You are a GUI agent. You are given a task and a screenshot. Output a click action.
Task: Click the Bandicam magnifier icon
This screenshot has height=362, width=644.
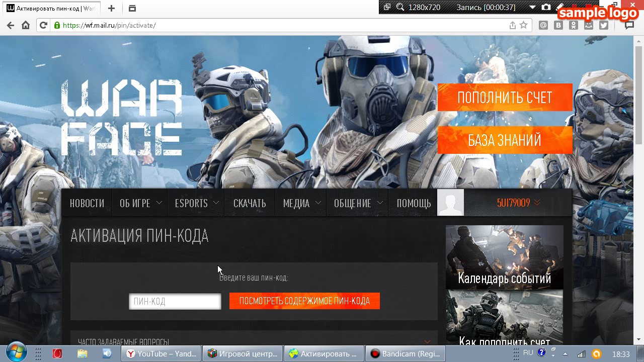point(400,7)
